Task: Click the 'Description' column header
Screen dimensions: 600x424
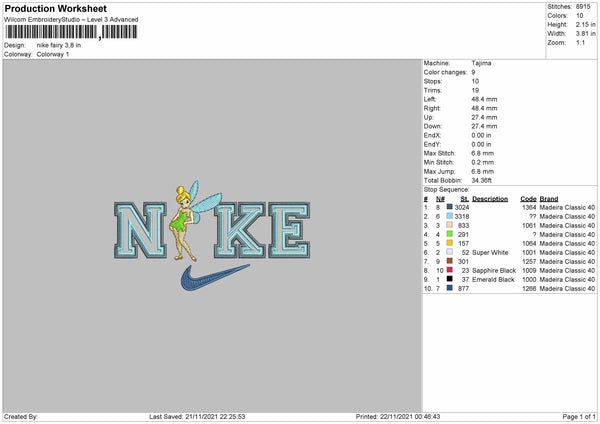Action: click(x=490, y=199)
